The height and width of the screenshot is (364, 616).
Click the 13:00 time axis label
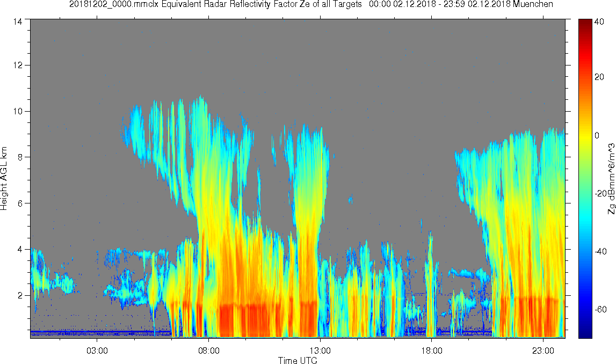(x=320, y=351)
